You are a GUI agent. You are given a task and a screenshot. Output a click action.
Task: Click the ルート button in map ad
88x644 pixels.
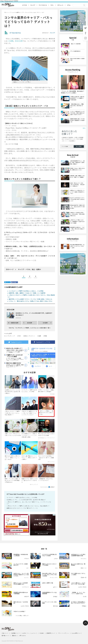click(49, 366)
